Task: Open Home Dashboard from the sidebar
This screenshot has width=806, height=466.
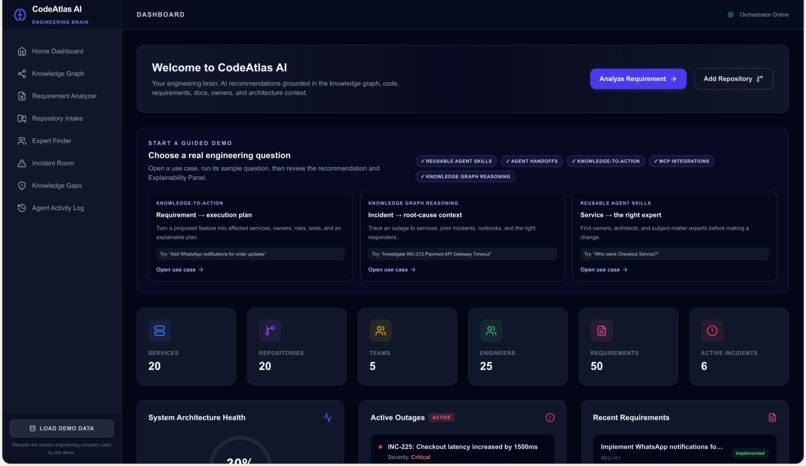Action: tap(62, 51)
